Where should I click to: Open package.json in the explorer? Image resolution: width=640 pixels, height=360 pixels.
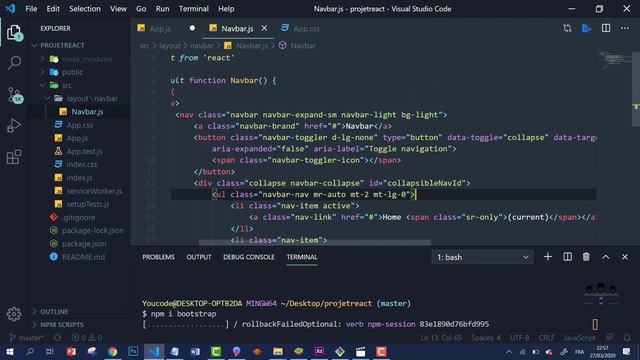point(84,244)
